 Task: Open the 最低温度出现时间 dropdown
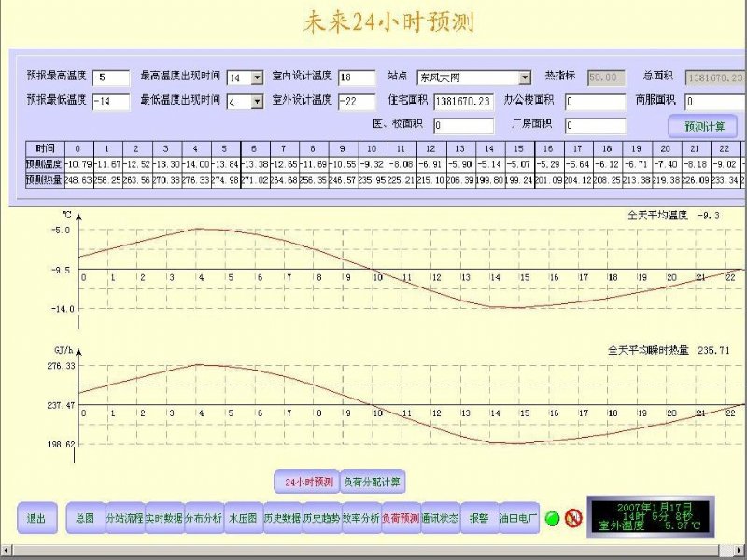[x=257, y=102]
